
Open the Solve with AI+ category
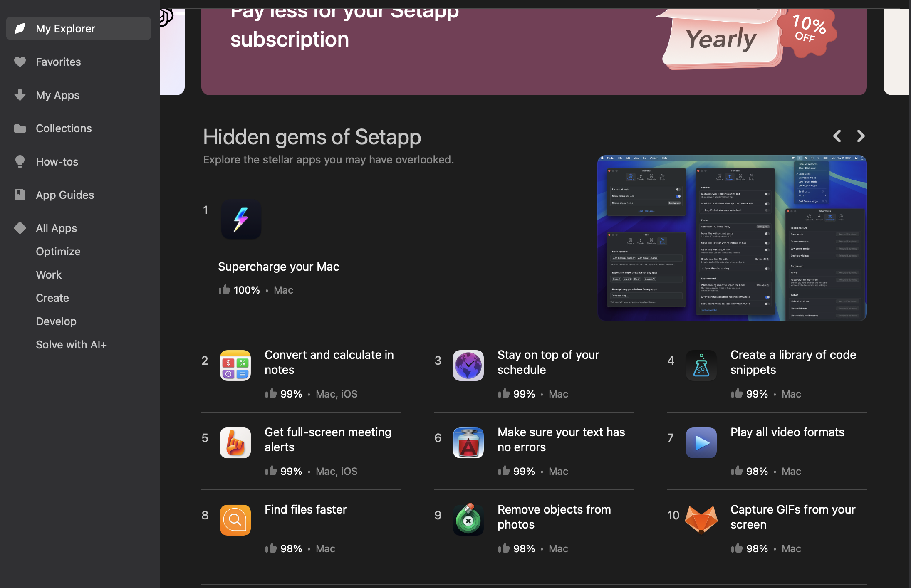(x=71, y=345)
